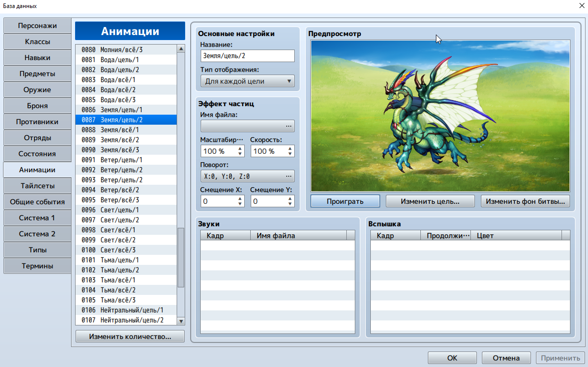Go to the Предметы tab
This screenshot has height=367, width=588.
(38, 74)
